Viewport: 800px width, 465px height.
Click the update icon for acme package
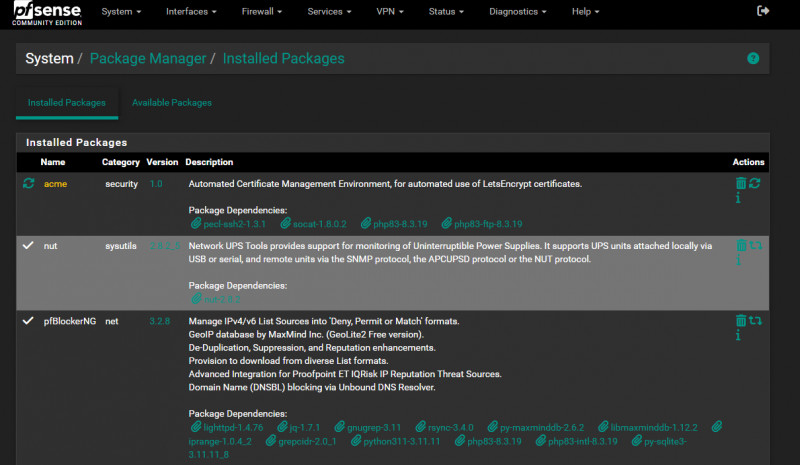pos(755,184)
